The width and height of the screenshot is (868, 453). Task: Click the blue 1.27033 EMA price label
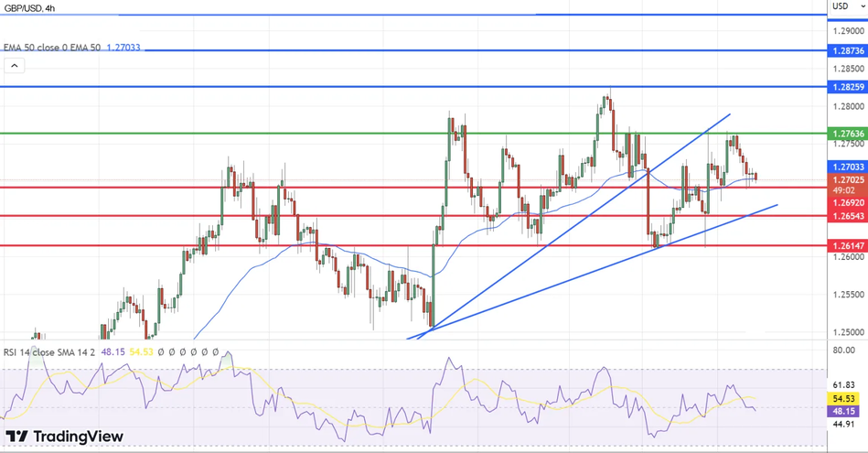848,167
